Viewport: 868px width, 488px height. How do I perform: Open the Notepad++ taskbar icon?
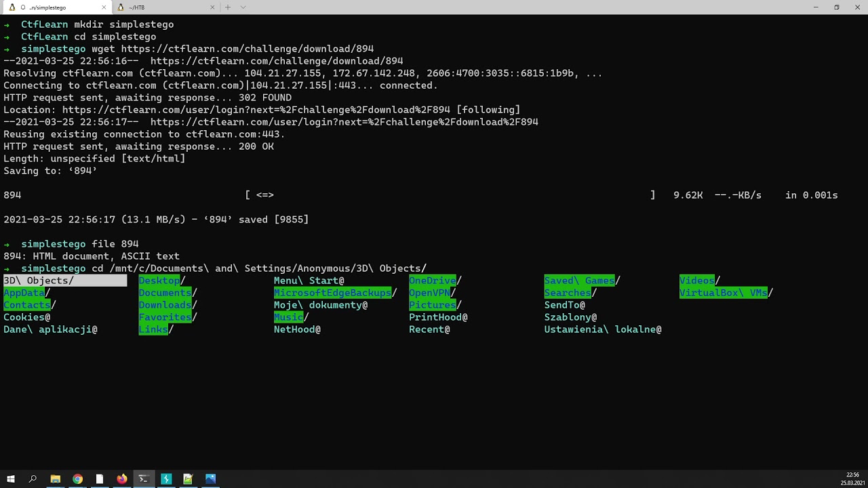tap(188, 479)
